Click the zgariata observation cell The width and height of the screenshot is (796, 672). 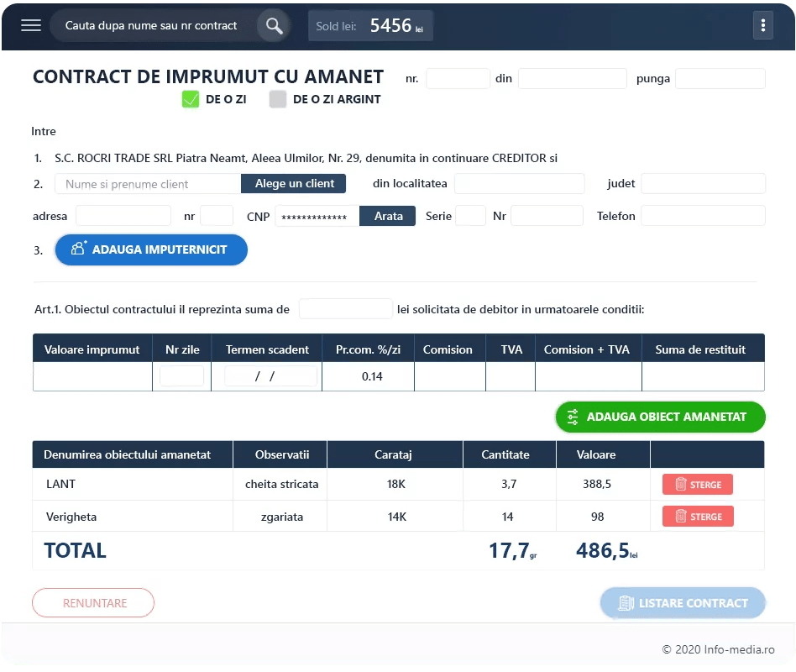[x=282, y=517]
